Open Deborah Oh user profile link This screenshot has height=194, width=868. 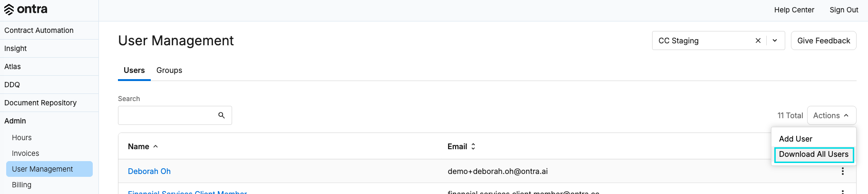coord(149,171)
